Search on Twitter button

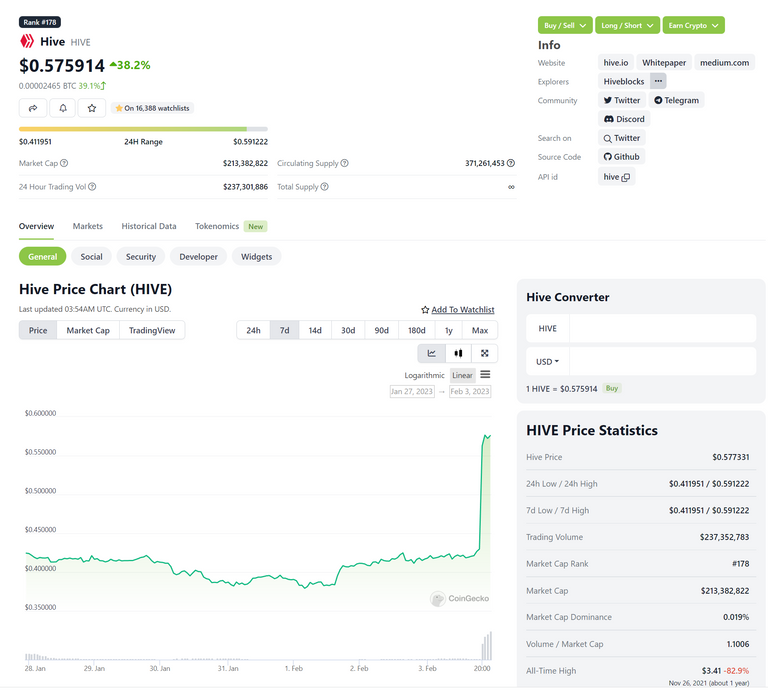tap(622, 138)
